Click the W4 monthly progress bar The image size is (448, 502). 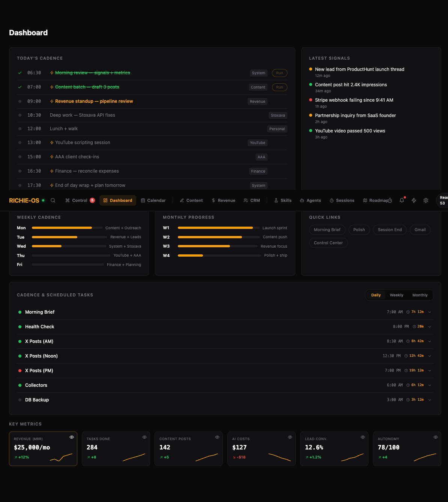(219, 255)
